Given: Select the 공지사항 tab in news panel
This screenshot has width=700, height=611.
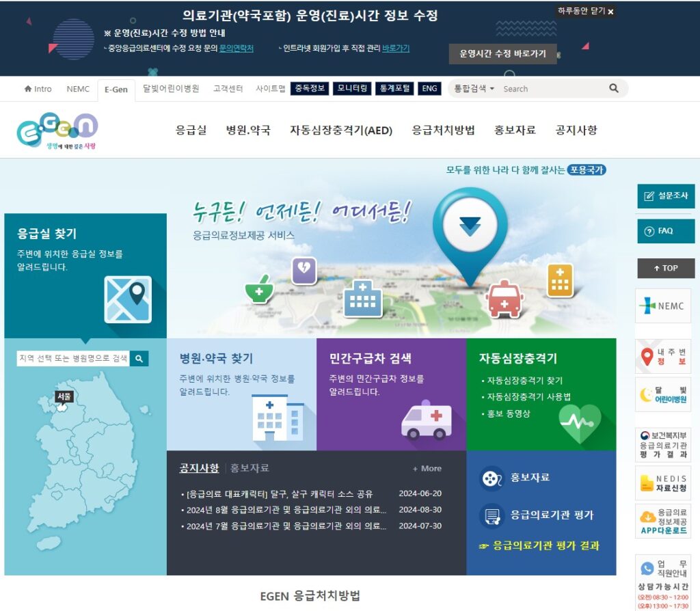Looking at the screenshot, I should click(199, 468).
